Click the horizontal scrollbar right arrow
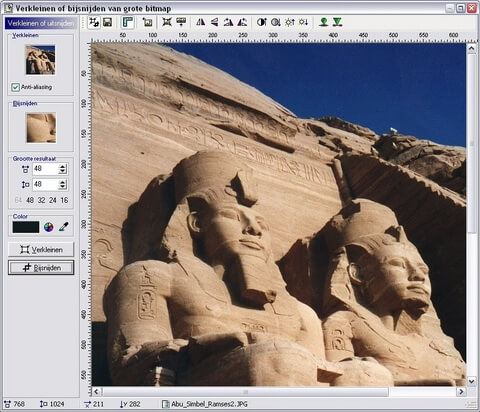The height and width of the screenshot is (412, 480). click(461, 391)
